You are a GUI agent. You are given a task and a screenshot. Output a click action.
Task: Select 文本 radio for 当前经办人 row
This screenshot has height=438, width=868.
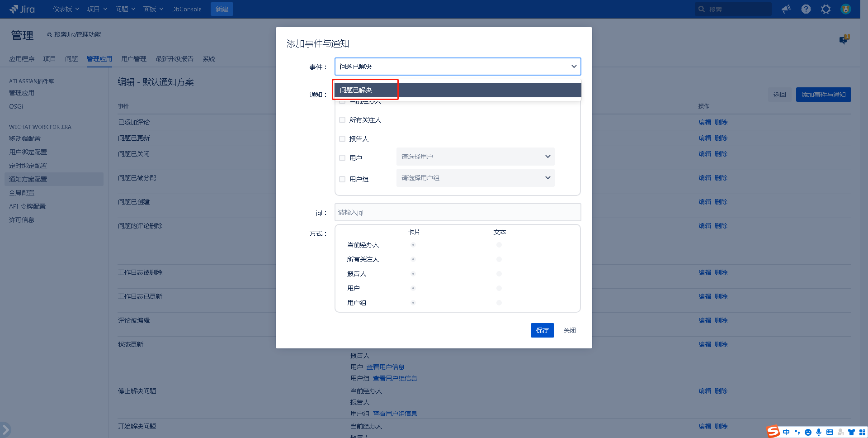[499, 245]
